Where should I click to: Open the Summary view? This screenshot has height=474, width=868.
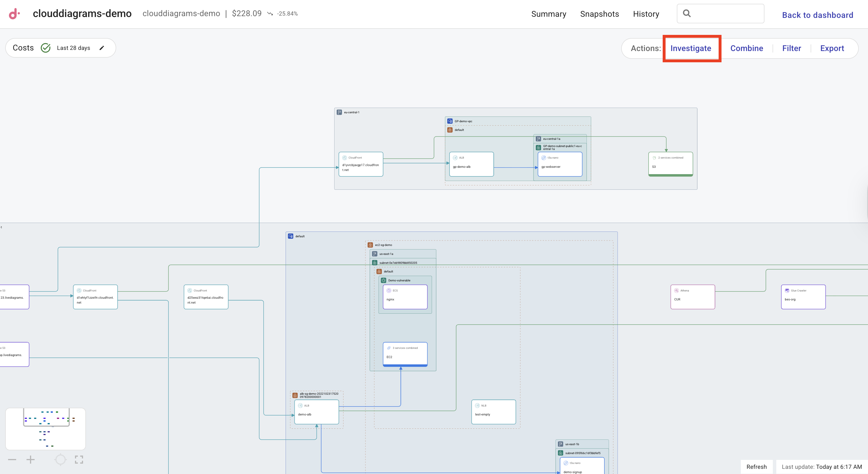(548, 14)
